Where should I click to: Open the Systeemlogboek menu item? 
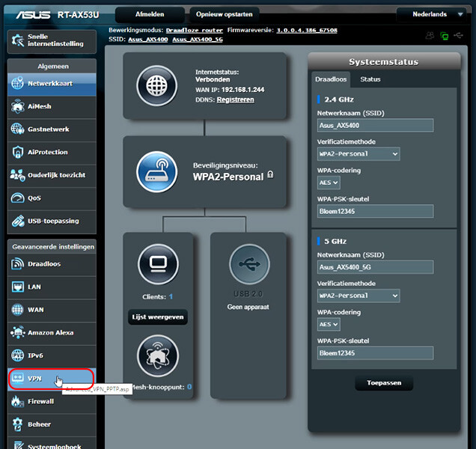point(52,443)
